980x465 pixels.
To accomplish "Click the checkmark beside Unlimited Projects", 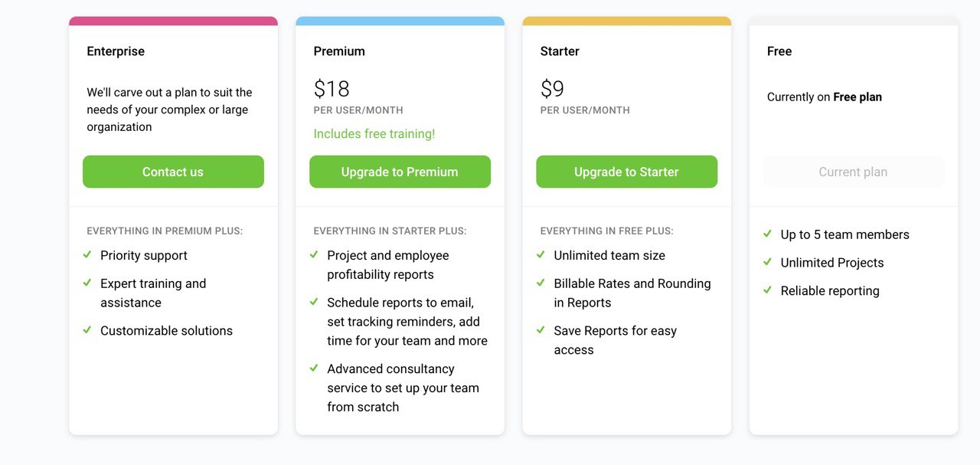I will (x=767, y=261).
